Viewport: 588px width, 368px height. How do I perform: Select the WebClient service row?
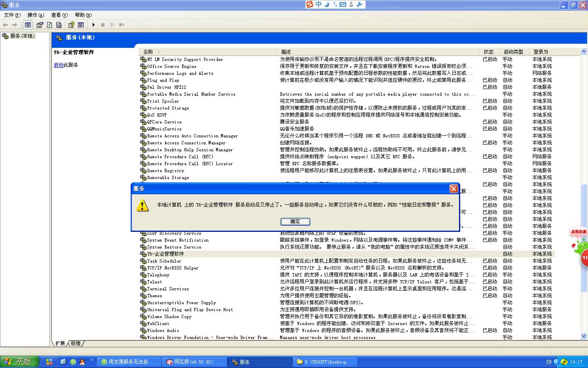347,323
